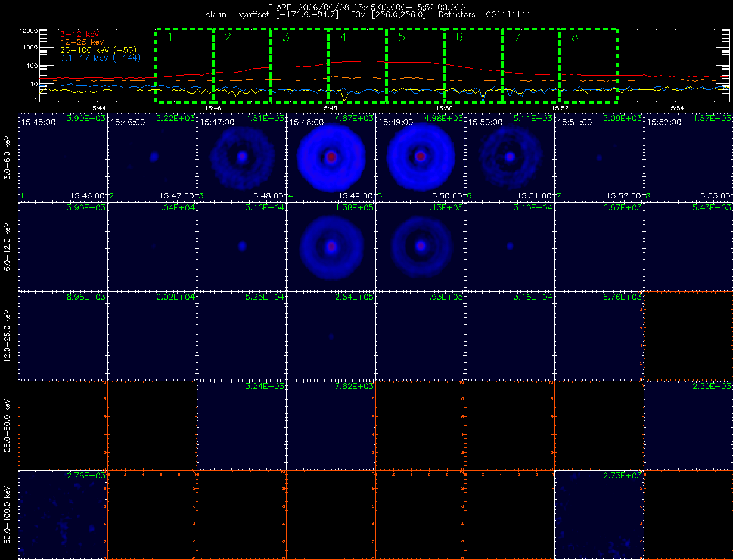Click the '10000' y-axis label of light curve

coord(27,30)
